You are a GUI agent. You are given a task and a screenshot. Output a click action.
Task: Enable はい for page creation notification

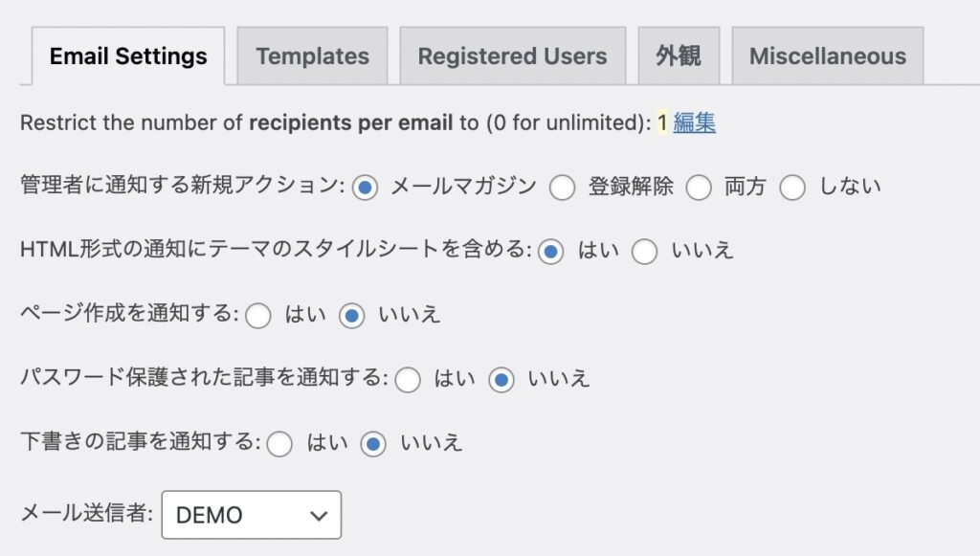pos(258,316)
